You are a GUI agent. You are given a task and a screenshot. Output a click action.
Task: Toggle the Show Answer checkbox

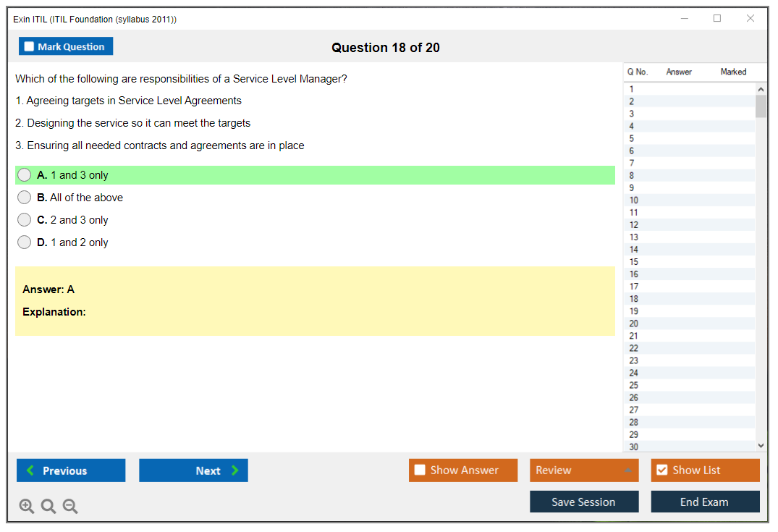point(420,470)
